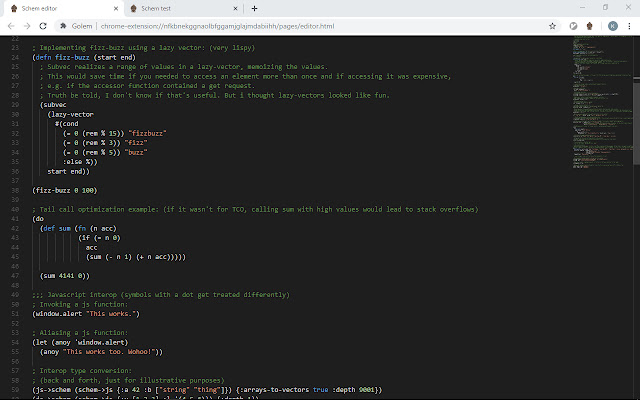Screen dimensions: 640x400
Task: Close the Schem test tab
Action: click(236, 8)
